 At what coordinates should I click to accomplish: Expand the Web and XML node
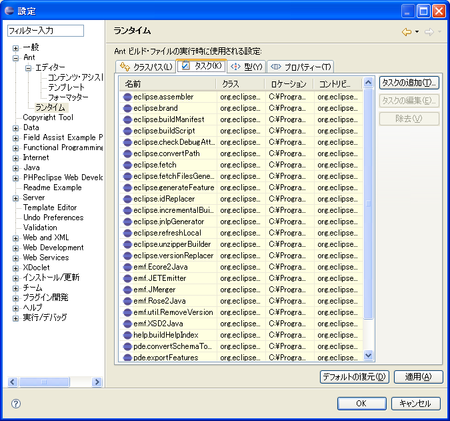16,238
